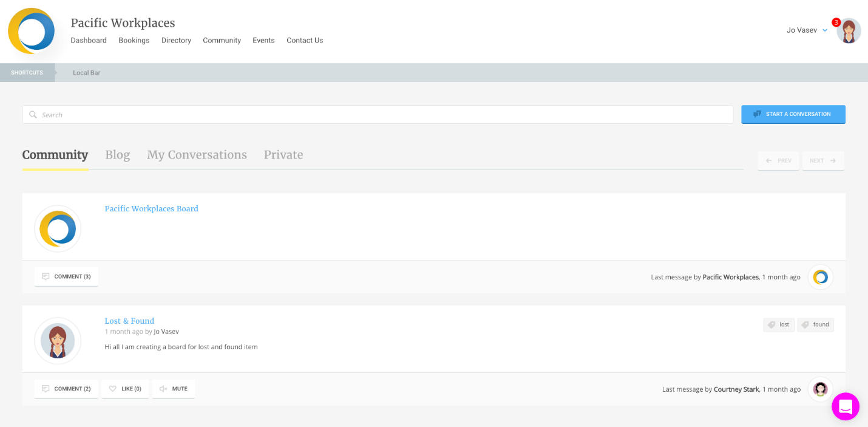868x427 pixels.
Task: Open the My Conversations tab
Action: pos(197,155)
